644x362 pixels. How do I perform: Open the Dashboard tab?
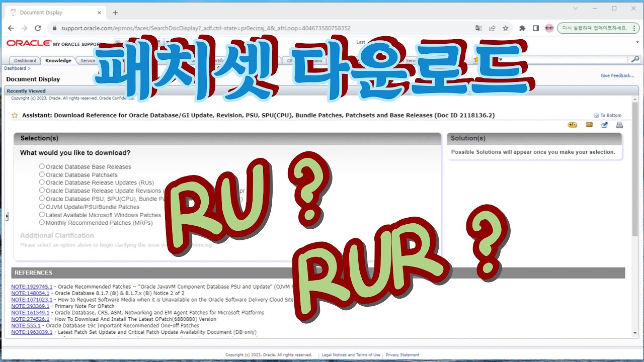[x=25, y=61]
